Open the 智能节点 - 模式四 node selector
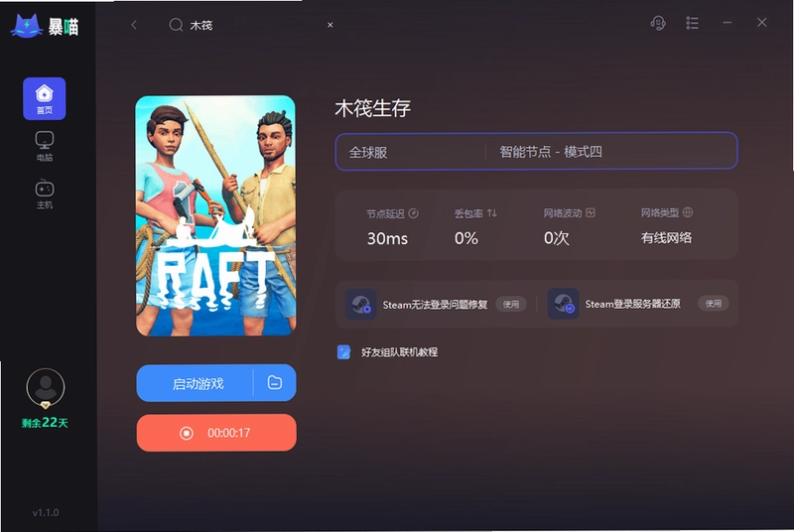Image resolution: width=794 pixels, height=532 pixels. click(611, 151)
